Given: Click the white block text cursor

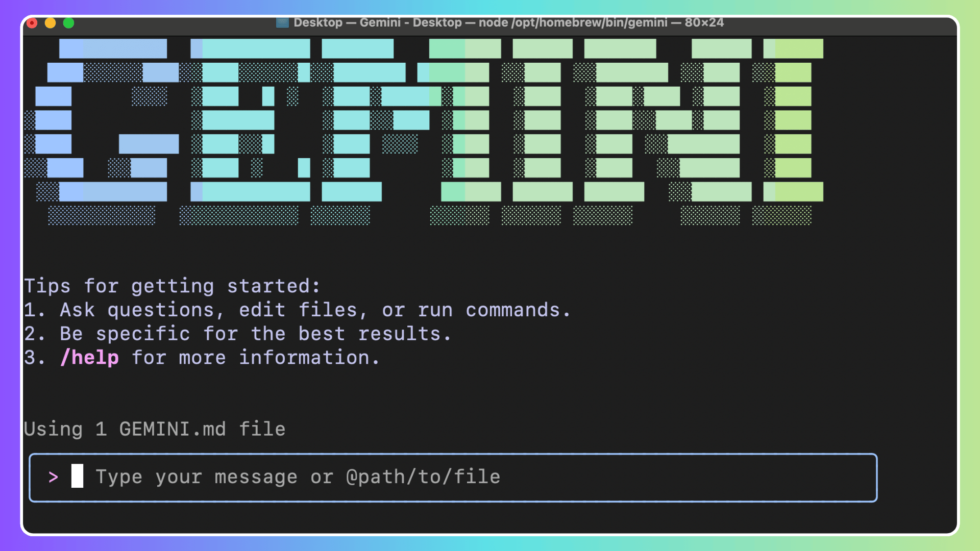Looking at the screenshot, I should click(x=77, y=476).
